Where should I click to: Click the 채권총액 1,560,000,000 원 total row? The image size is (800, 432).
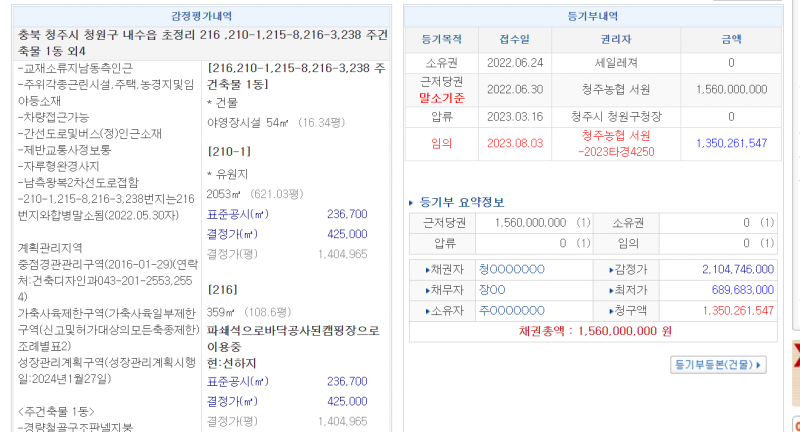(x=594, y=330)
